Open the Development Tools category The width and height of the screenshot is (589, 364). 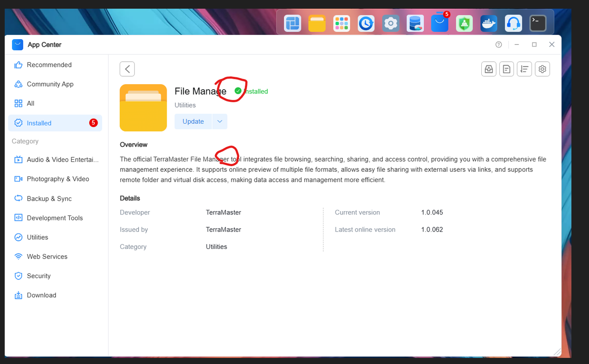(x=55, y=218)
